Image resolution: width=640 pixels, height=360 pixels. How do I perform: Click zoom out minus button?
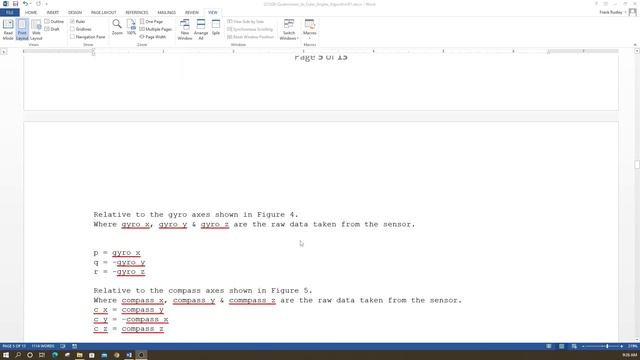click(x=583, y=346)
